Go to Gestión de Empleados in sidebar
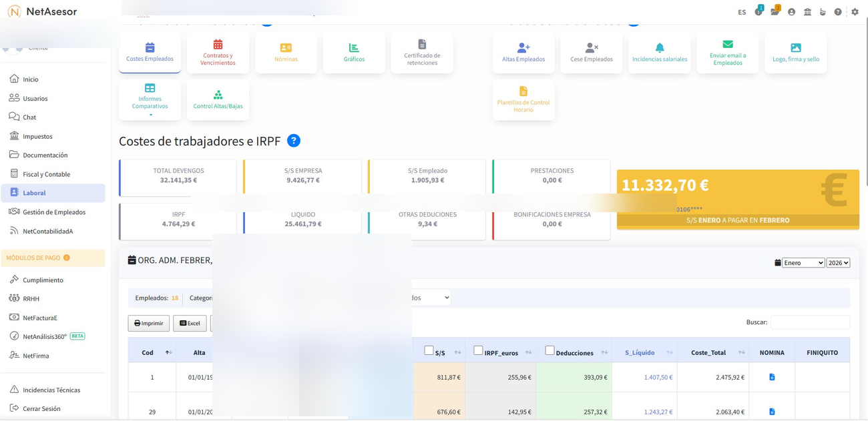868x421 pixels. (x=54, y=212)
